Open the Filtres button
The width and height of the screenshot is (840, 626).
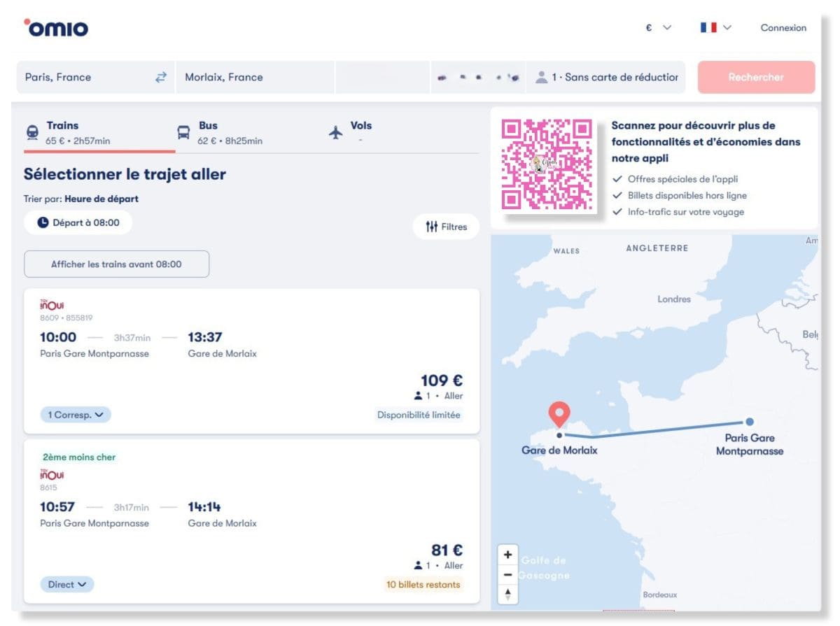[446, 227]
